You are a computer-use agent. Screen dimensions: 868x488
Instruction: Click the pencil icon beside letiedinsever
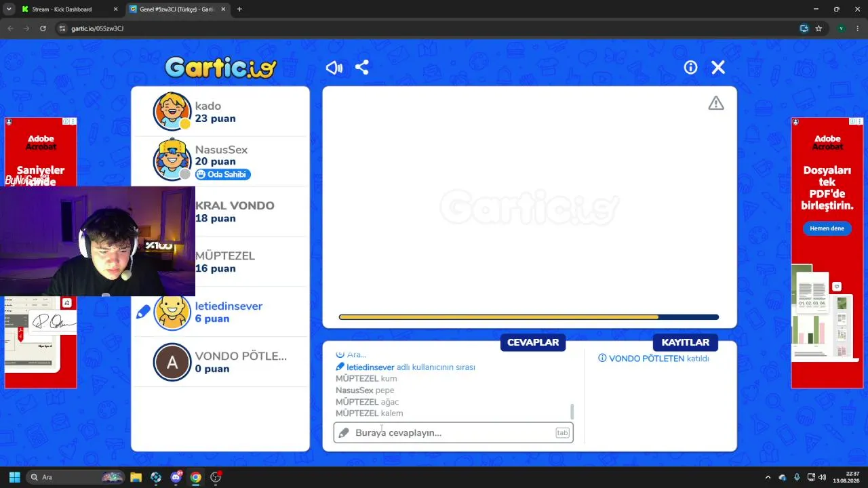pos(143,312)
